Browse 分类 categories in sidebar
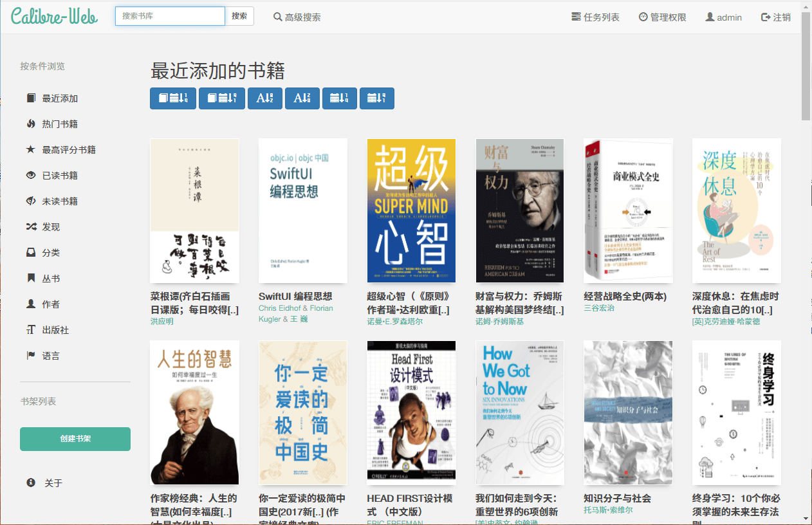The image size is (812, 525). [50, 253]
